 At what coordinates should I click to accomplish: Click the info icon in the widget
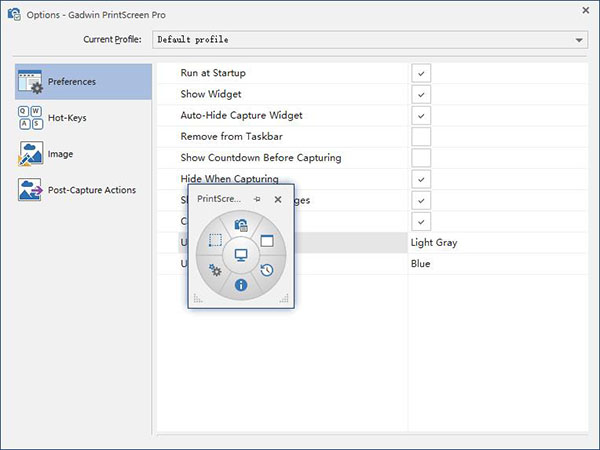tap(241, 285)
